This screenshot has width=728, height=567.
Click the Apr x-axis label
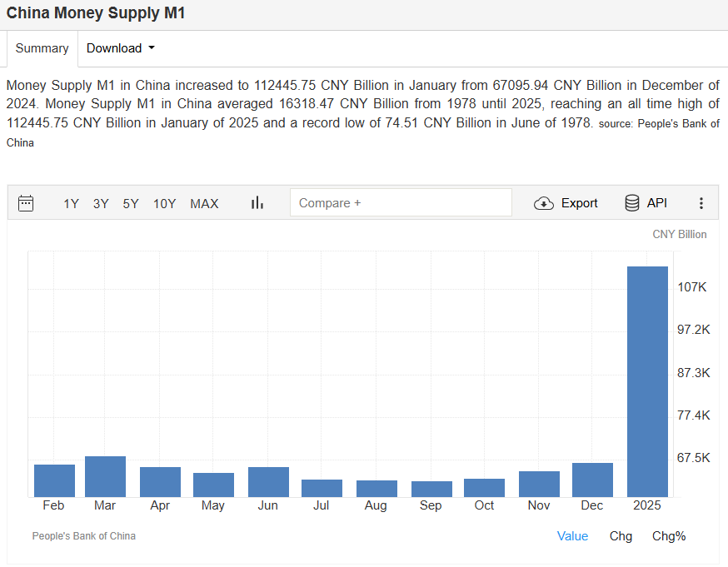coord(160,505)
